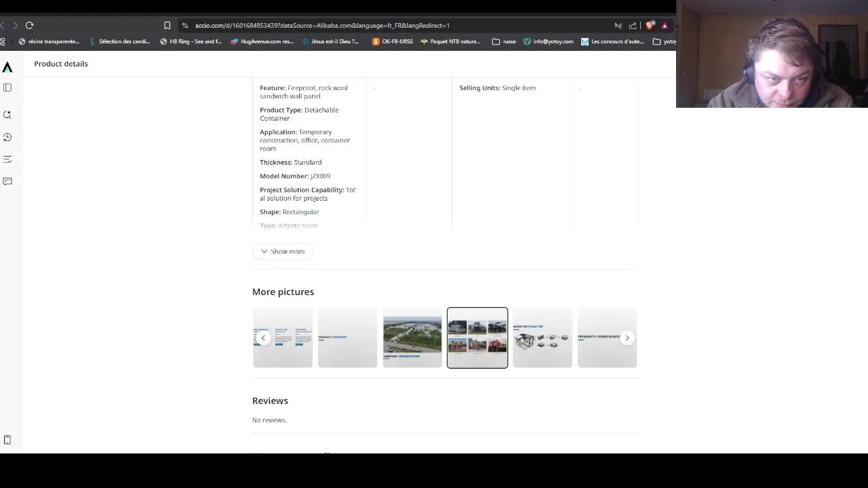Reload the page with the browser refresh icon
This screenshot has width=868, height=488.
(29, 25)
